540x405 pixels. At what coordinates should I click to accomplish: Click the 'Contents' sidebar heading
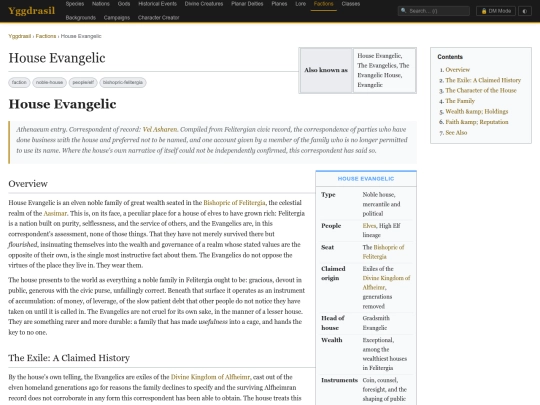pyautogui.click(x=450, y=57)
